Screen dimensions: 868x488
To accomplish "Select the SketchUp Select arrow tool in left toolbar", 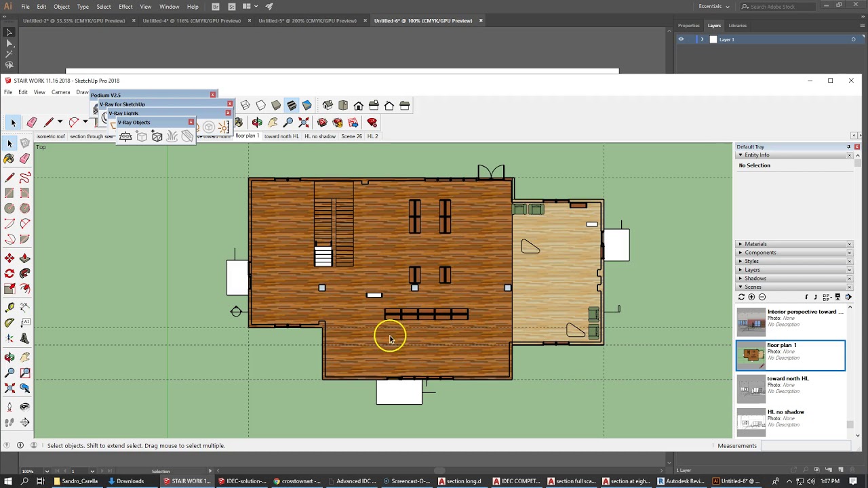I will point(9,143).
